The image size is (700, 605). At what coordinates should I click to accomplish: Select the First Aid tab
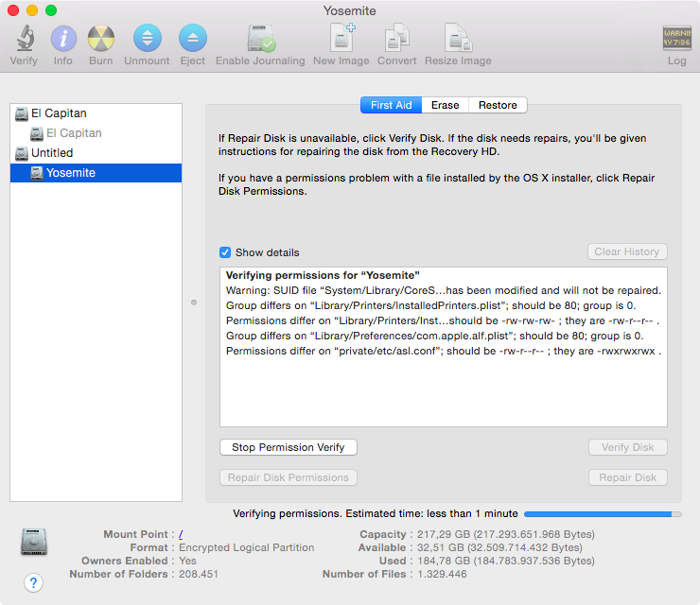(390, 105)
